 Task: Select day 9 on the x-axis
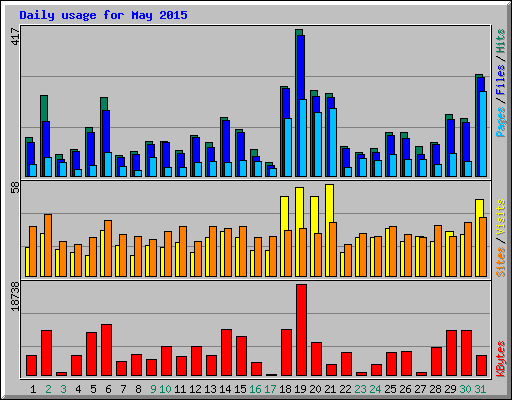[x=153, y=389]
